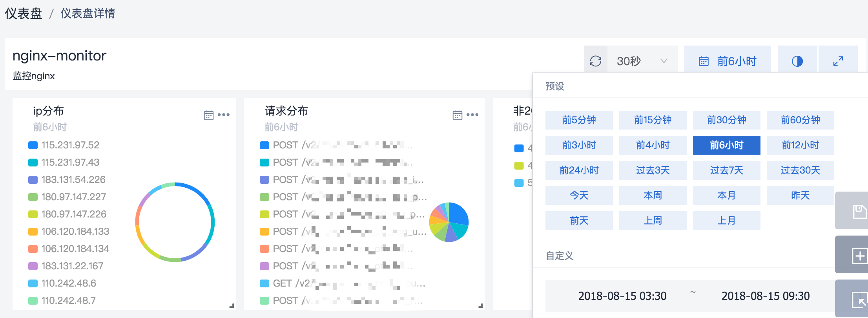This screenshot has height=318, width=868.
Task: Select preset 过去30天
Action: click(800, 170)
